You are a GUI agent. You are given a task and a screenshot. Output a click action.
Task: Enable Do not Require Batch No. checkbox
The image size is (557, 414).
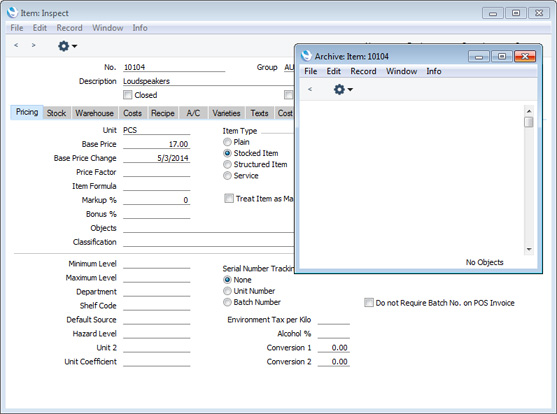(369, 303)
